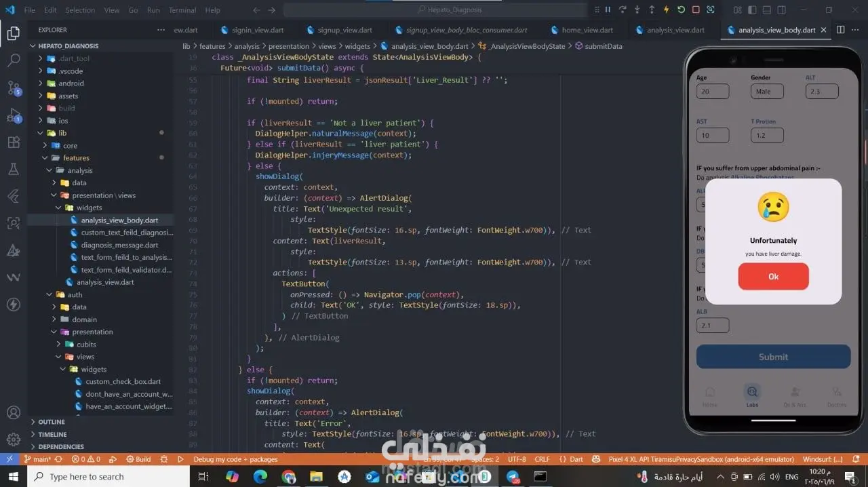Go forward with the navigation arrow
Screen dimensions: 868x487
(273, 10)
